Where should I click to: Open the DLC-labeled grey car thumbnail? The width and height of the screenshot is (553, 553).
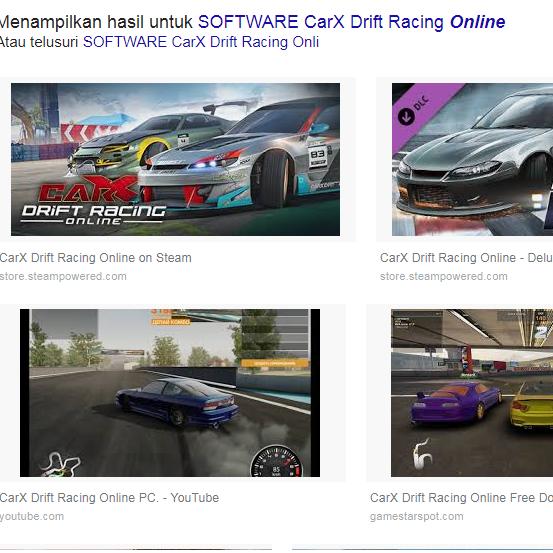pyautogui.click(x=472, y=159)
